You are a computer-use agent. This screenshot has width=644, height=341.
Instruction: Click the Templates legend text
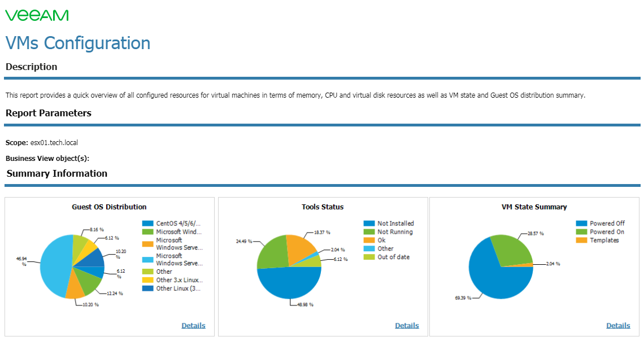pyautogui.click(x=604, y=240)
